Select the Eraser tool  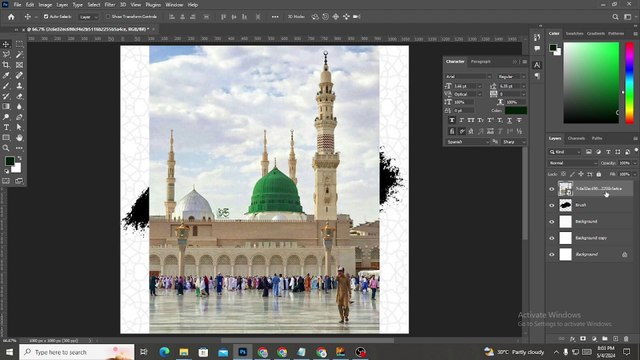click(x=19, y=96)
